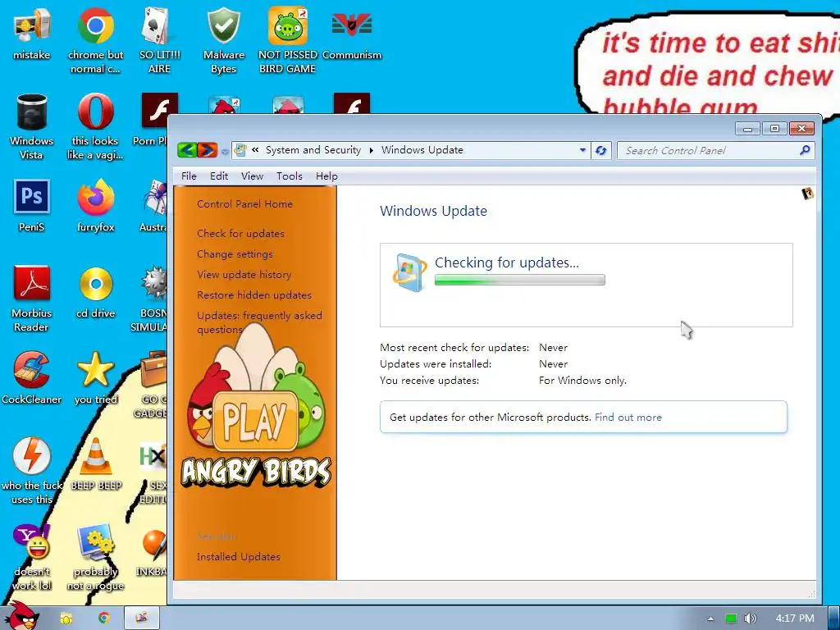Open View update history
Viewport: 840px width, 630px height.
click(244, 274)
